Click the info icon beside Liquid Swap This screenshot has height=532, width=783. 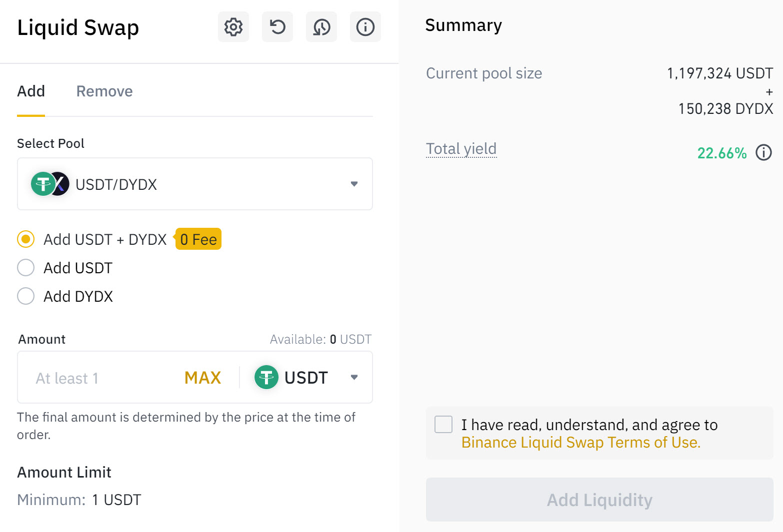(365, 27)
